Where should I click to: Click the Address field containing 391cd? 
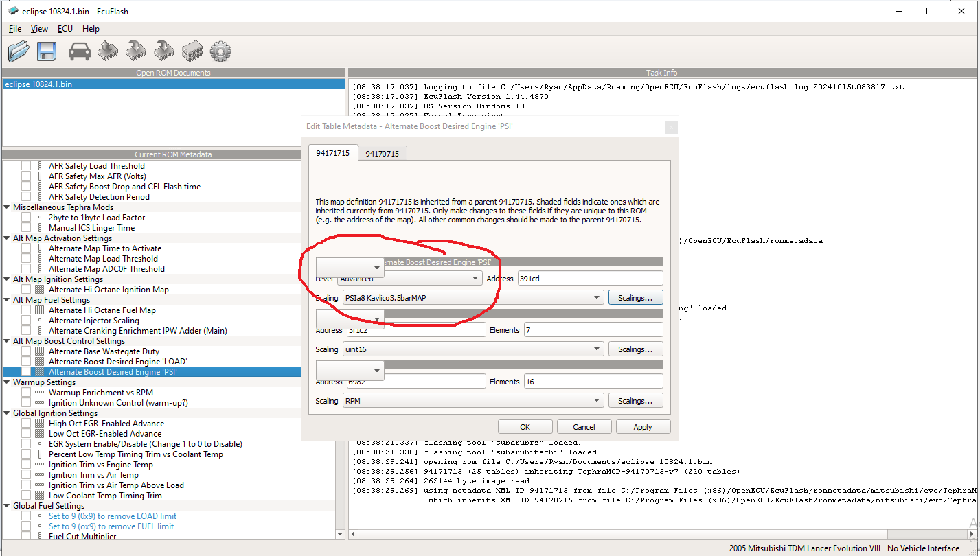pyautogui.click(x=590, y=279)
